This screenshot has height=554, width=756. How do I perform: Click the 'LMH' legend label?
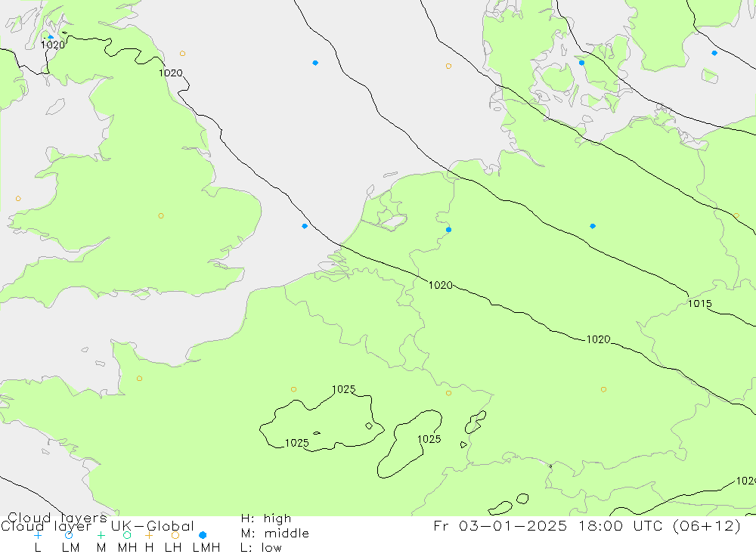pyautogui.click(x=206, y=548)
